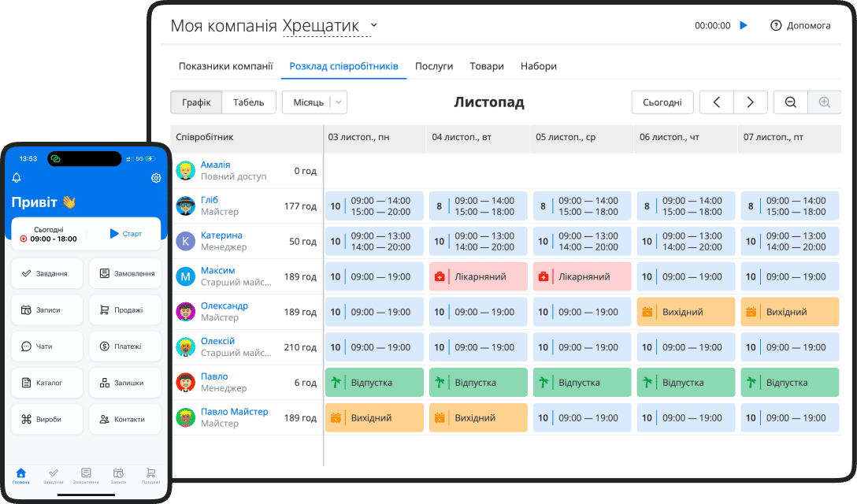Open the Місяць period dropdown
The image size is (857, 504).
point(314,102)
